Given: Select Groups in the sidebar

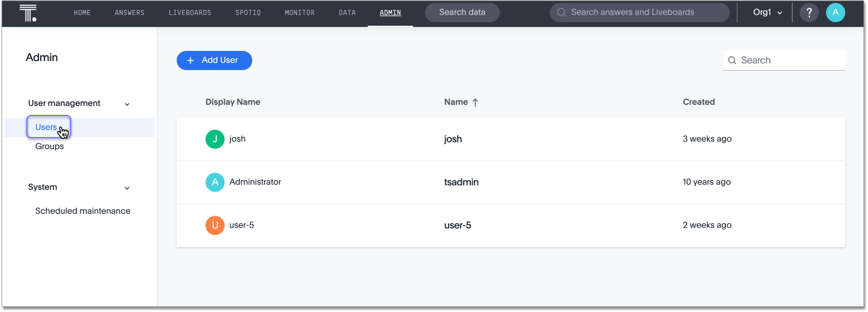Looking at the screenshot, I should [50, 146].
